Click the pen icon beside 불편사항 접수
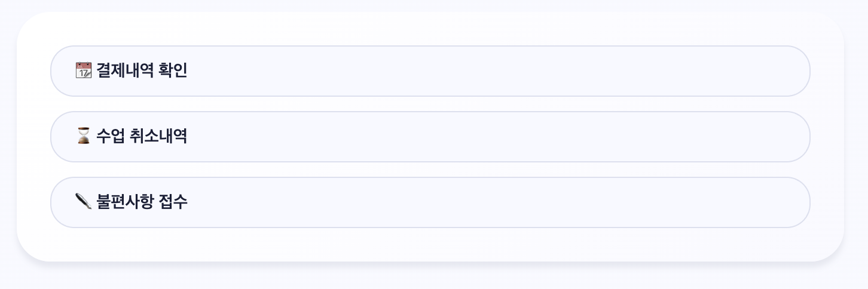 (84, 202)
